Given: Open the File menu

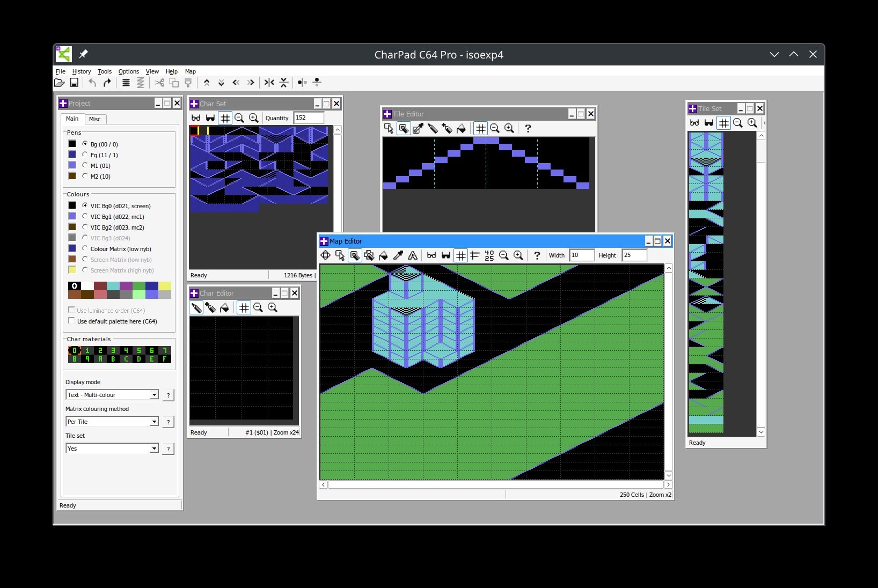Looking at the screenshot, I should [x=61, y=71].
